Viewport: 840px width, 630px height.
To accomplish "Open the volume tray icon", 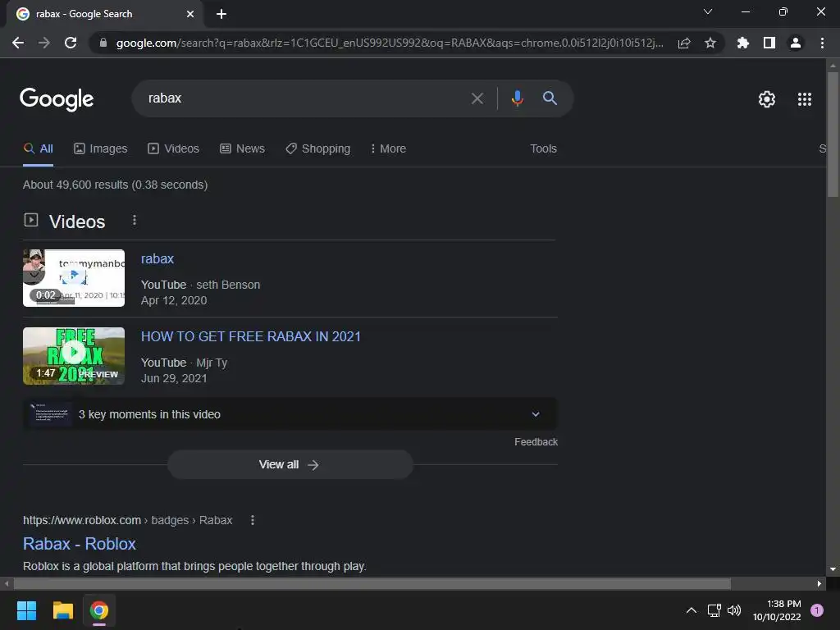I will [x=734, y=610].
